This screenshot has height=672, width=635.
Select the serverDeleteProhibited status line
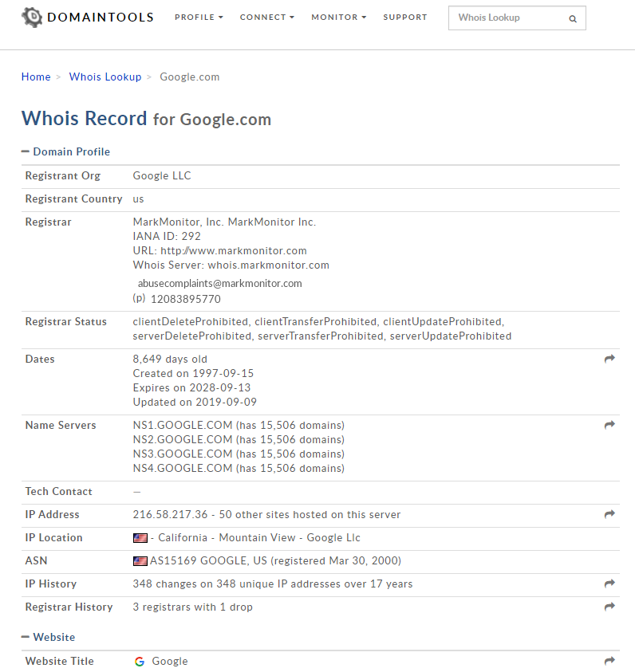(322, 336)
